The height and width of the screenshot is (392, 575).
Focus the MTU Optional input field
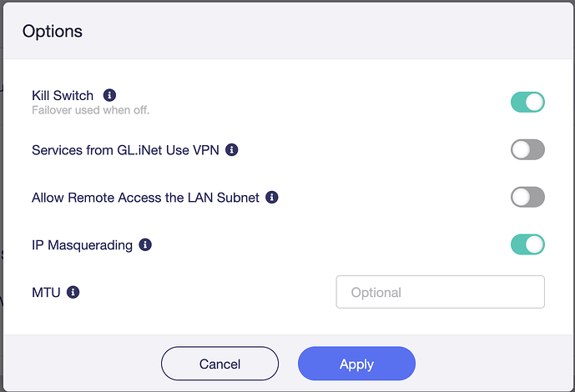click(440, 293)
